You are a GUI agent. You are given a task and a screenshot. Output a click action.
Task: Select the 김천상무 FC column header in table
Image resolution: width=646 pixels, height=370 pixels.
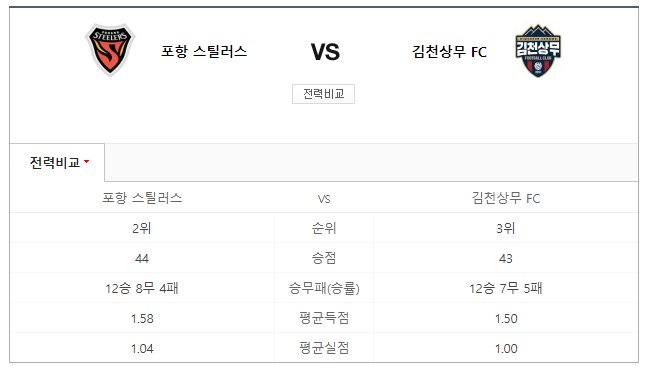pyautogui.click(x=506, y=198)
